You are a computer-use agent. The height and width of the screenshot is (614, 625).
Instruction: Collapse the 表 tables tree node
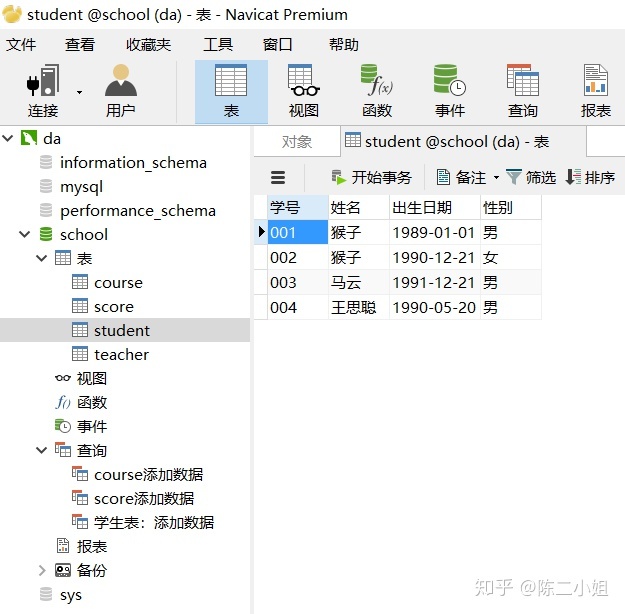click(x=41, y=258)
